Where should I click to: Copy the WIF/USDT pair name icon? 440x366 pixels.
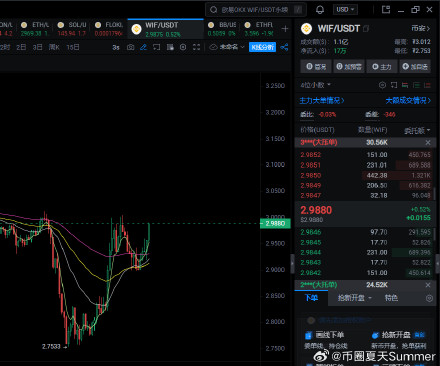[366, 29]
